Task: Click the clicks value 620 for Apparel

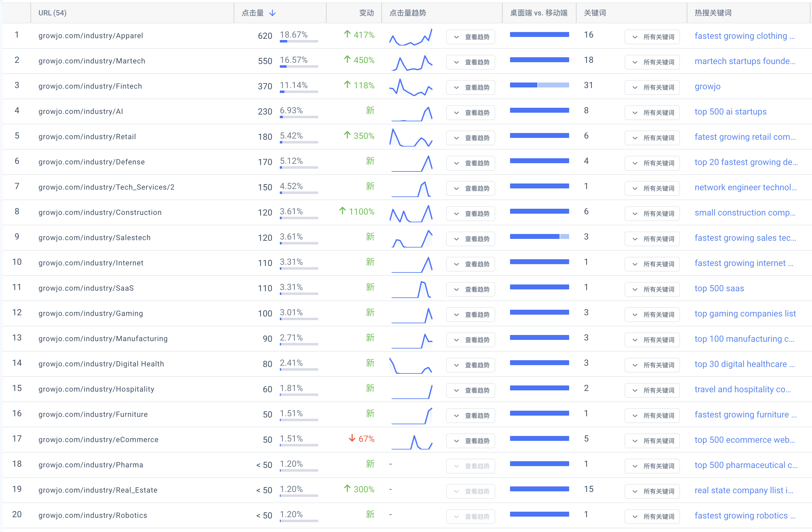Action: [x=265, y=36]
